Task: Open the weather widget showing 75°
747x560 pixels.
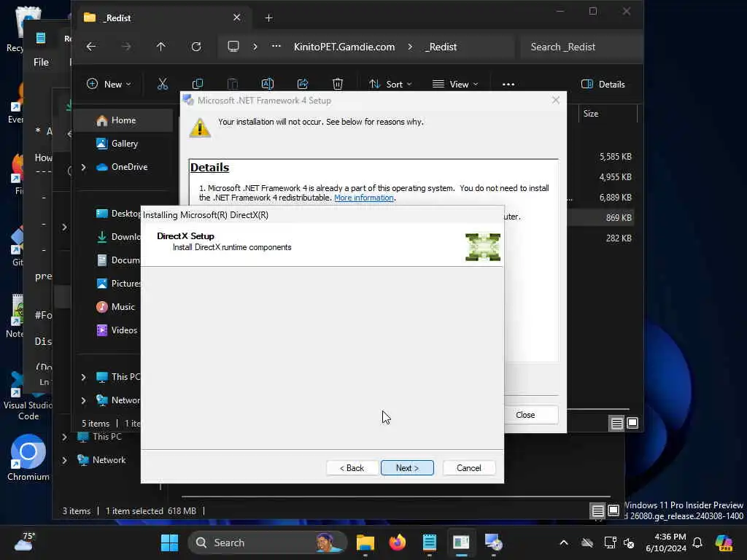Action: (x=24, y=542)
